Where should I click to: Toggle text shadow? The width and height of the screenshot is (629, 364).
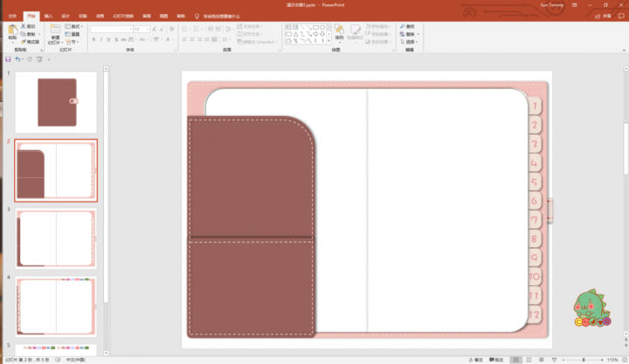[116, 39]
